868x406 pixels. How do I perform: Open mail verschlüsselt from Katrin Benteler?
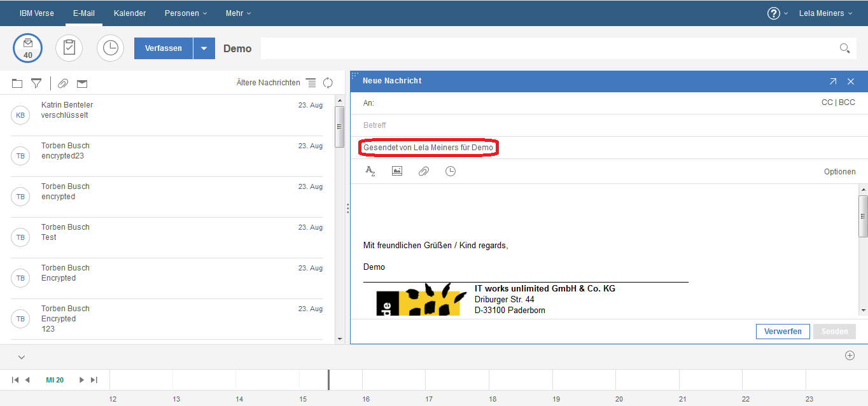[167, 115]
